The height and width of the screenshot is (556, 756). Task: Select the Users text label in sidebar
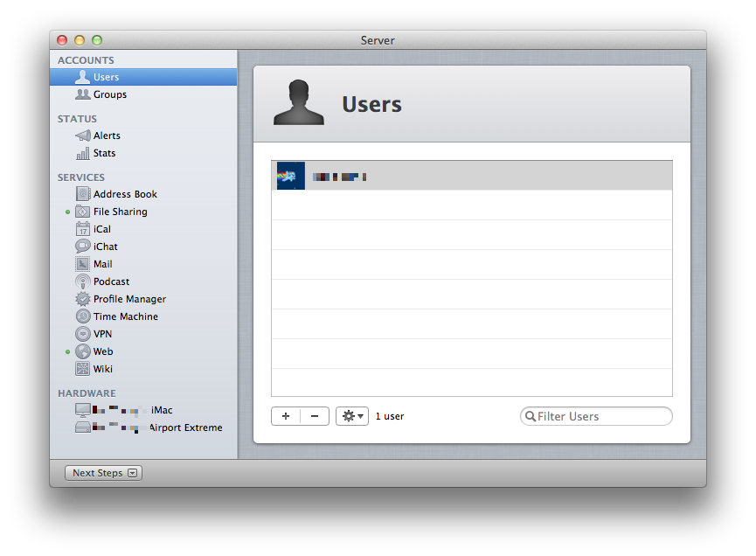106,77
